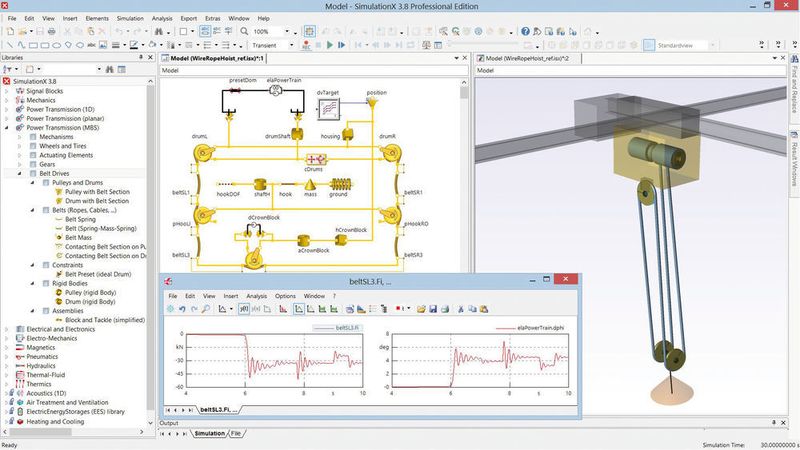Click the balance scale icon in toolbar

coord(426,45)
